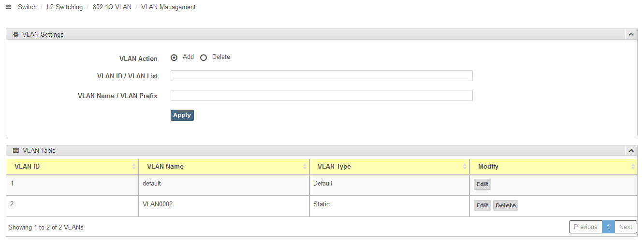
Task: Go to L2 Switching breadcrumb
Action: [x=65, y=7]
